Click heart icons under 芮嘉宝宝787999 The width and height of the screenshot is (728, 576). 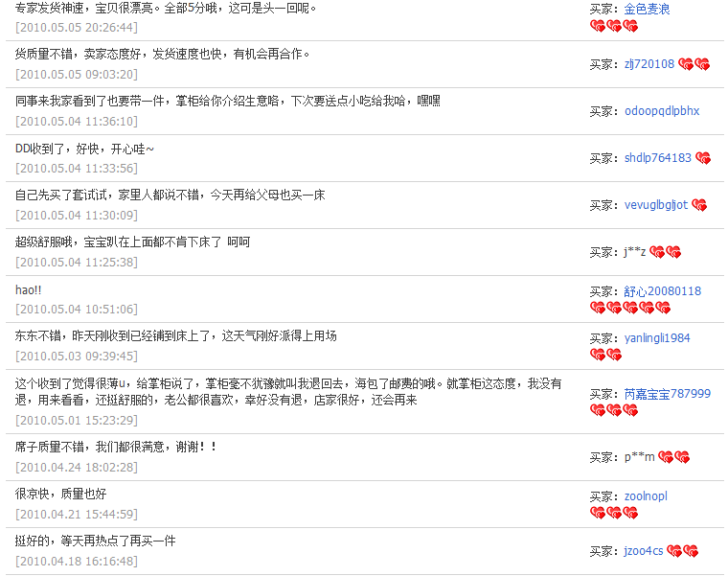(614, 410)
